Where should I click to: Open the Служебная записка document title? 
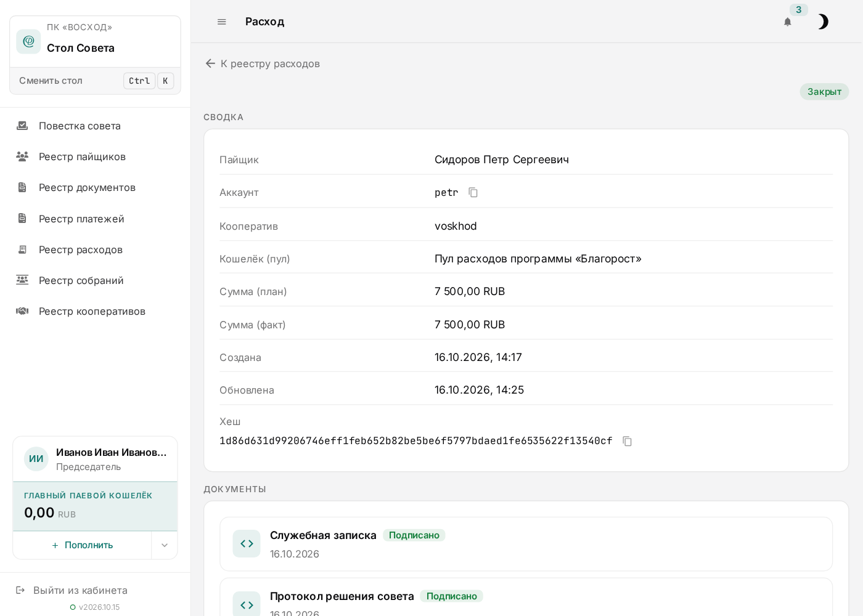(x=323, y=535)
